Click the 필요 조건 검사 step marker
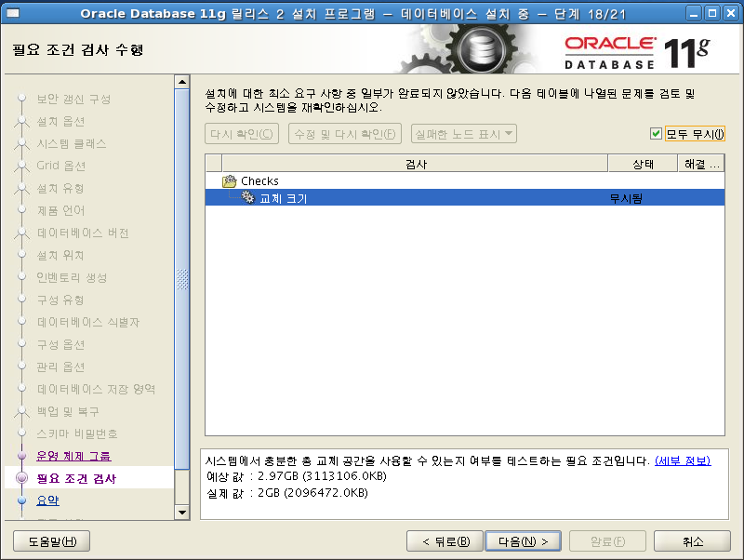The image size is (744, 560). [x=21, y=477]
